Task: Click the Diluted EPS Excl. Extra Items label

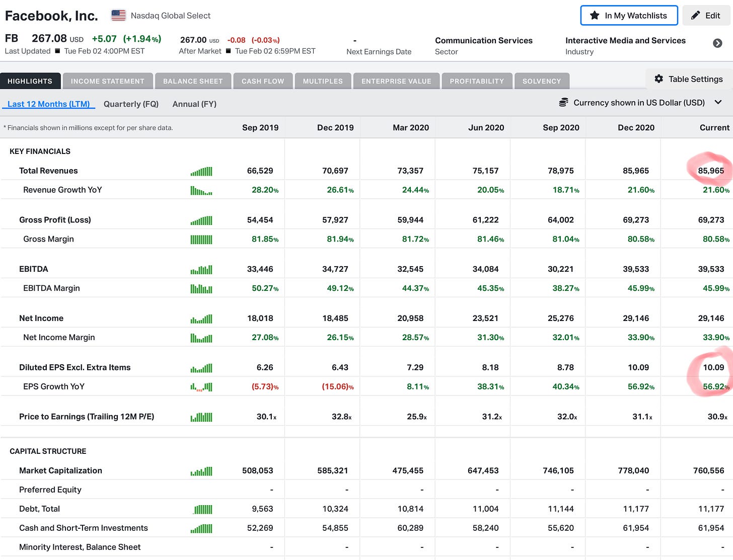Action: click(75, 368)
